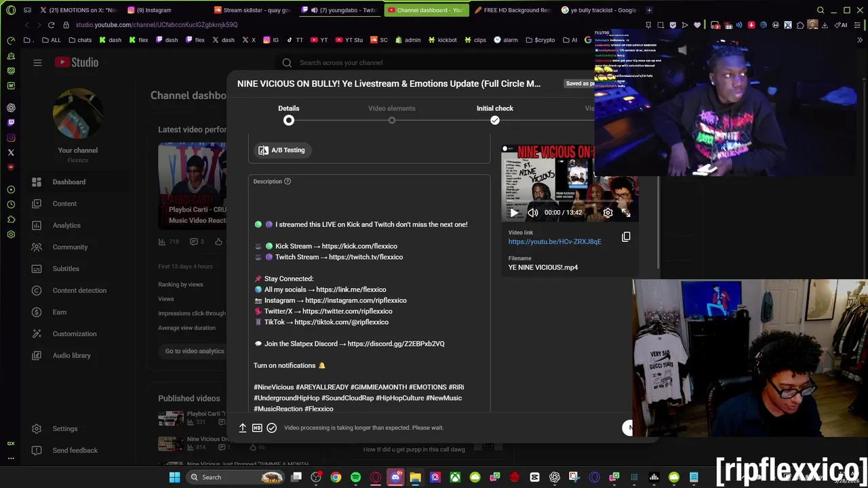The height and width of the screenshot is (488, 868).
Task: Open Spotify from the taskbar
Action: pyautogui.click(x=355, y=477)
